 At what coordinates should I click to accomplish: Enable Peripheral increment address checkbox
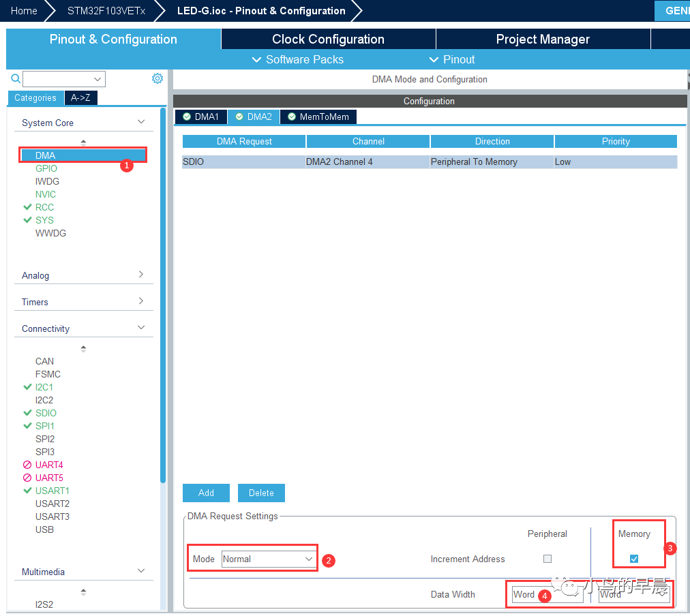[547, 559]
